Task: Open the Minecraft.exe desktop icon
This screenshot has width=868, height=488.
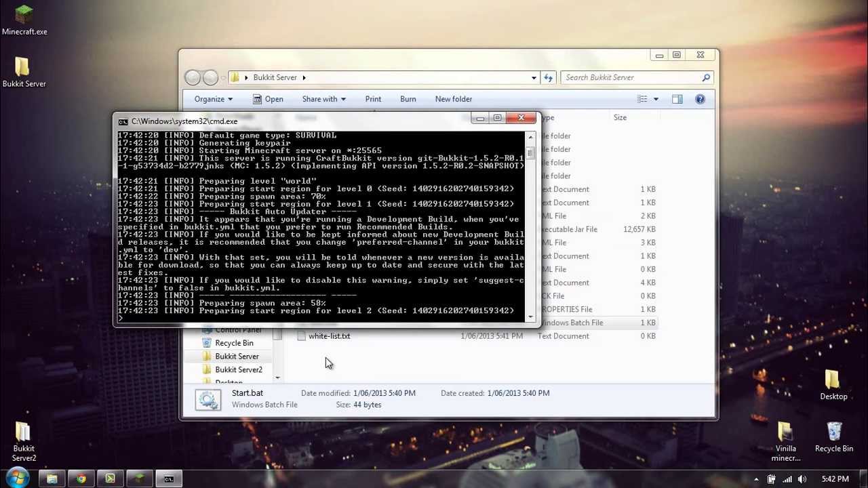Action: [x=24, y=20]
